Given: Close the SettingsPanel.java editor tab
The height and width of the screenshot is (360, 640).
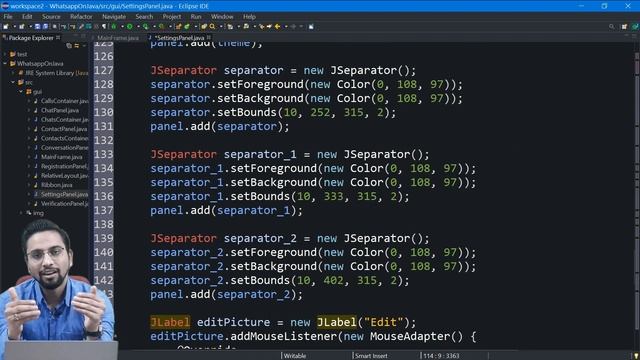Looking at the screenshot, I should click(x=209, y=38).
